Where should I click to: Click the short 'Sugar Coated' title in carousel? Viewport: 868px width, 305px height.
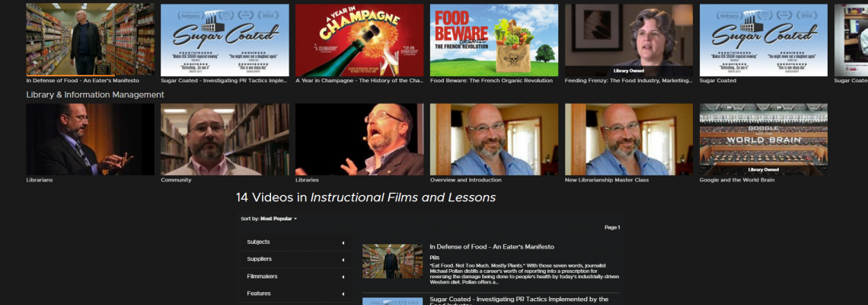(718, 80)
